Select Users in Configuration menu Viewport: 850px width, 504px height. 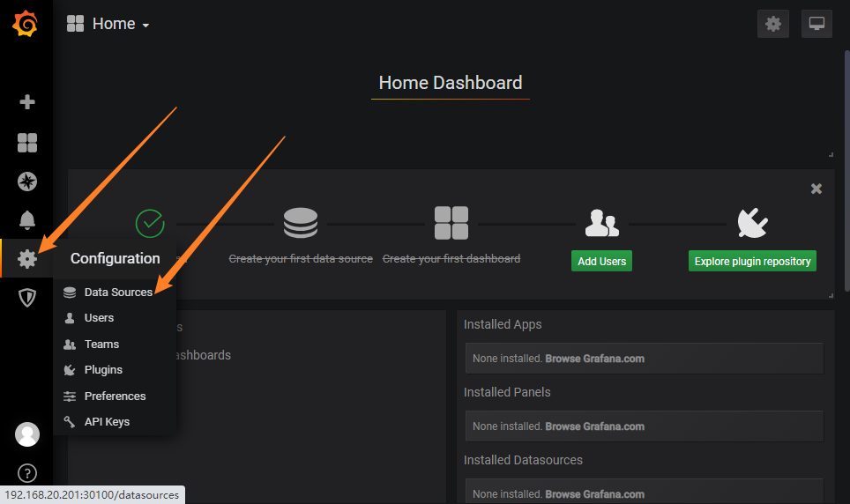99,318
